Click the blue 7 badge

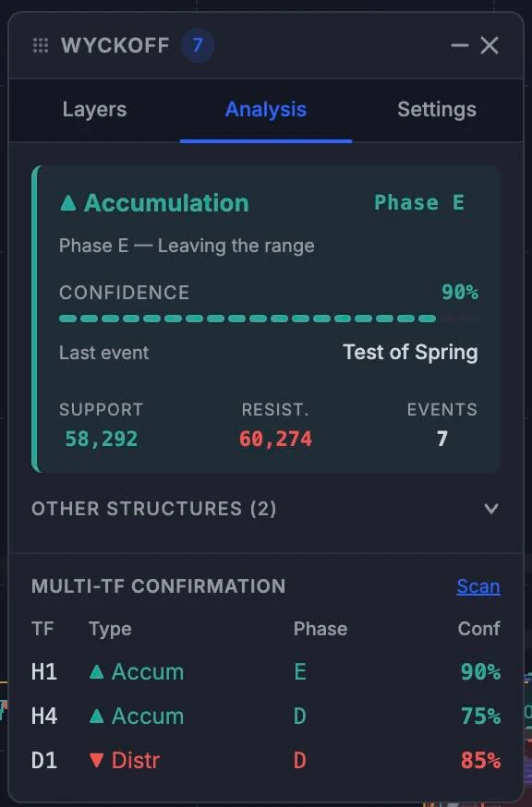(x=198, y=45)
